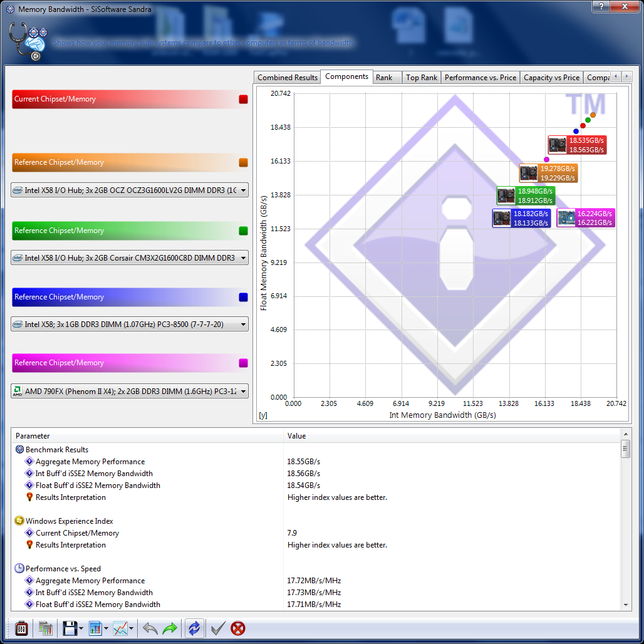
Task: Click the red data point on the chart
Action: click(583, 126)
